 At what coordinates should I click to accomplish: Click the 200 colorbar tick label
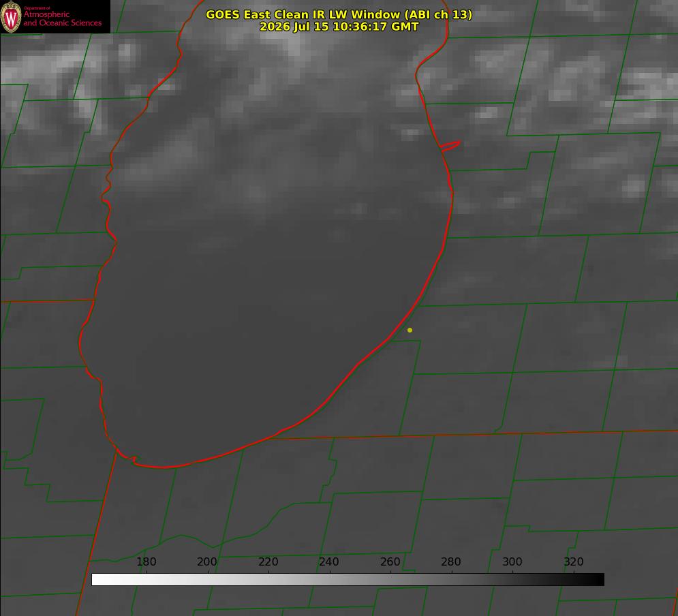coord(207,561)
